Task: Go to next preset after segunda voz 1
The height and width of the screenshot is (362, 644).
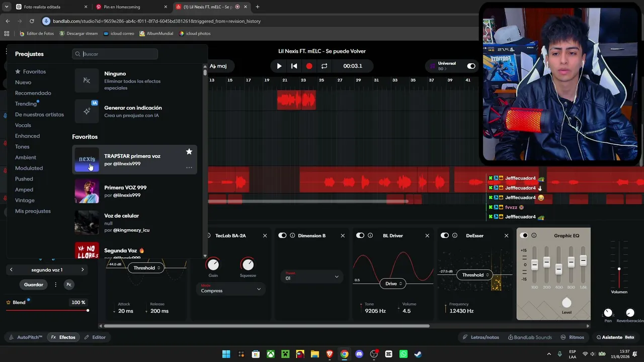Action: coord(83,270)
